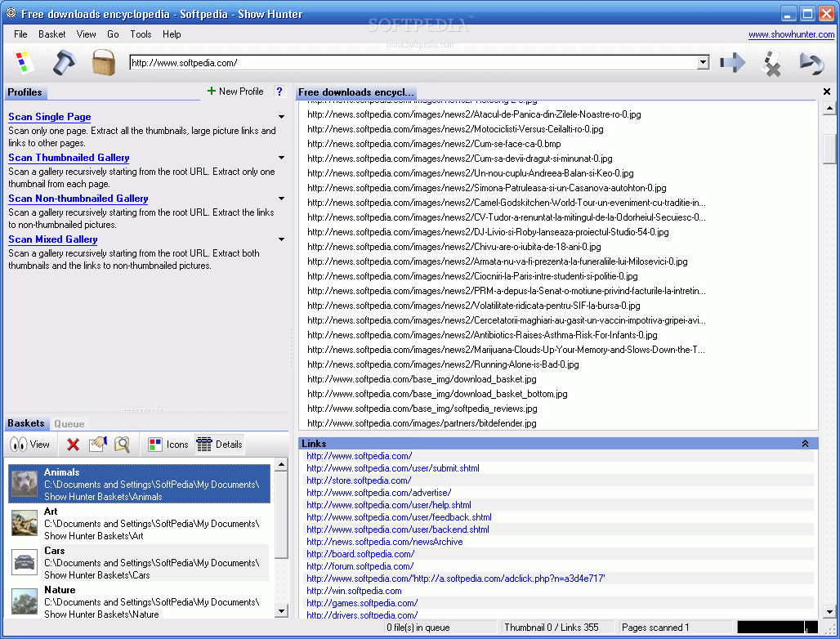
Task: Click Links panel scroll down arrow
Action: tap(829, 612)
